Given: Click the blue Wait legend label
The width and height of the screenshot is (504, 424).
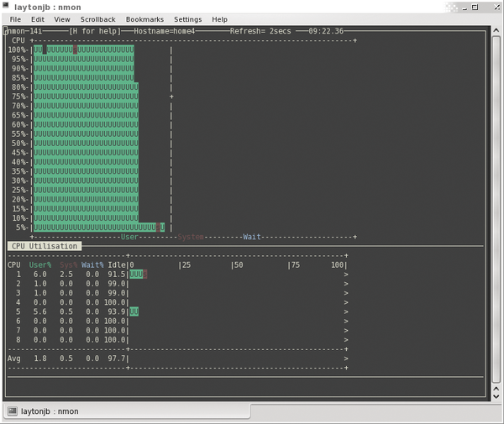Looking at the screenshot, I should point(252,237).
